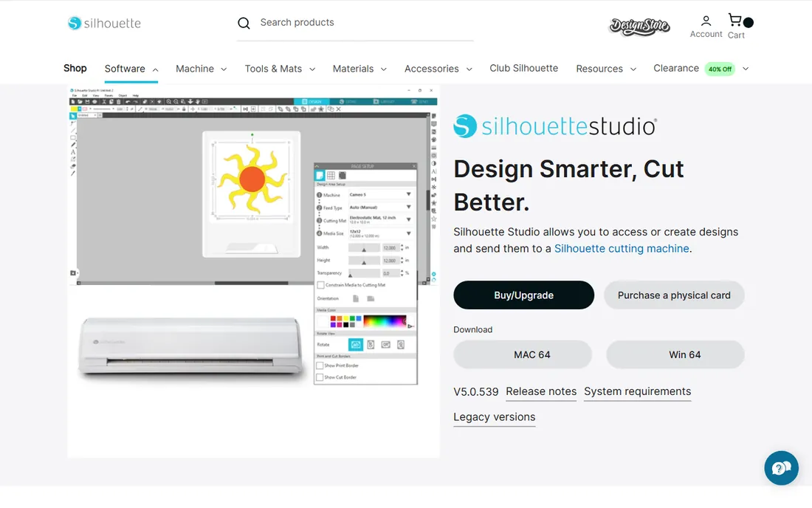Follow the Silhouette cutting machine link
The image size is (812, 508).
point(622,249)
